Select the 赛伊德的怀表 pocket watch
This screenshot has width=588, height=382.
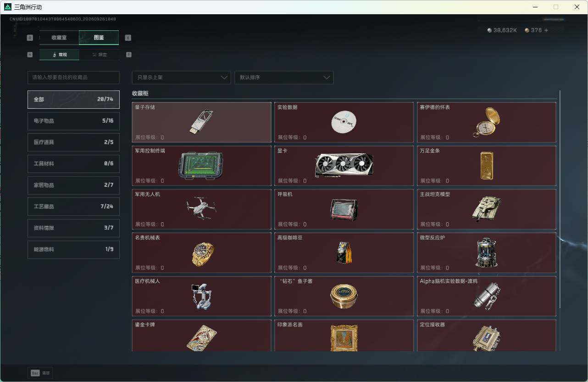[487, 122]
